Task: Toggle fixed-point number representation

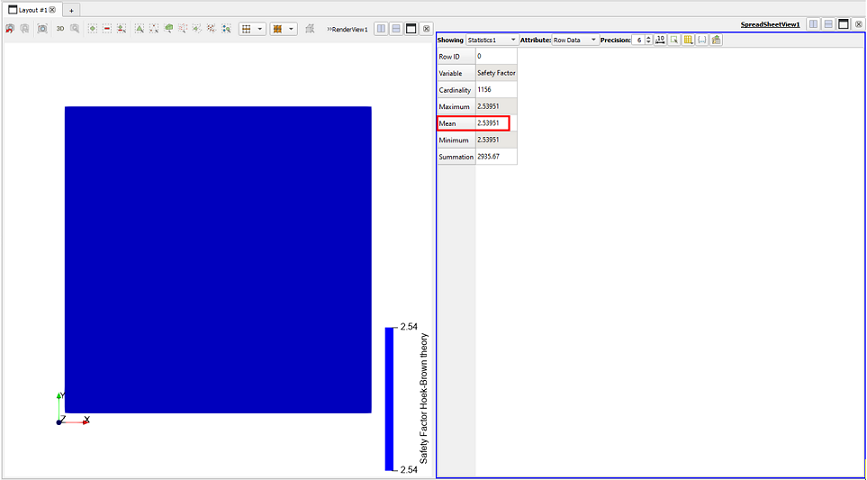Action: click(x=660, y=40)
